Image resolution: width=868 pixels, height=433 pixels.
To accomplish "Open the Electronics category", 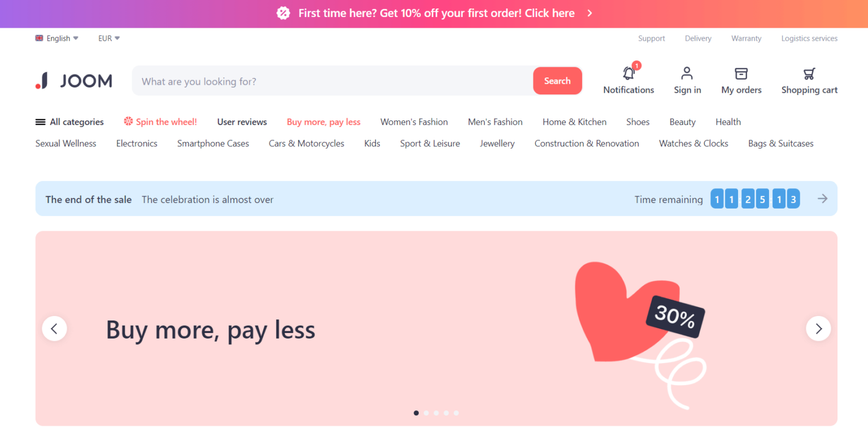I will [x=137, y=143].
